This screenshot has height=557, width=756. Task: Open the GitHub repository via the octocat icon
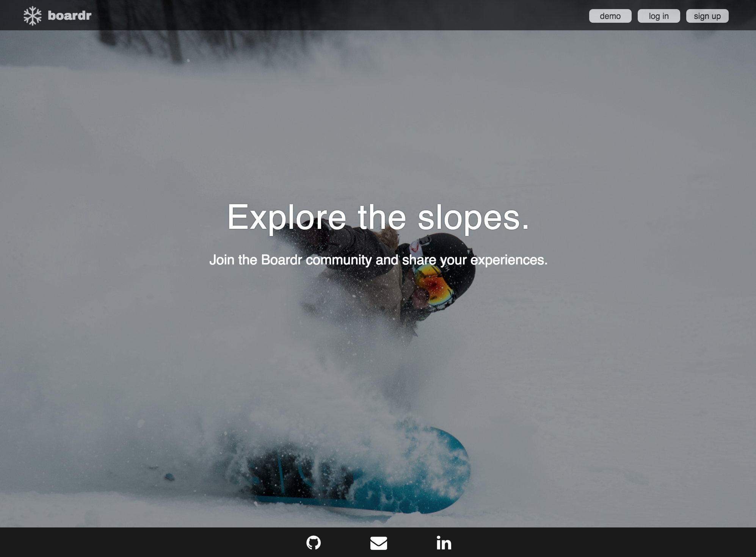pyautogui.click(x=314, y=543)
